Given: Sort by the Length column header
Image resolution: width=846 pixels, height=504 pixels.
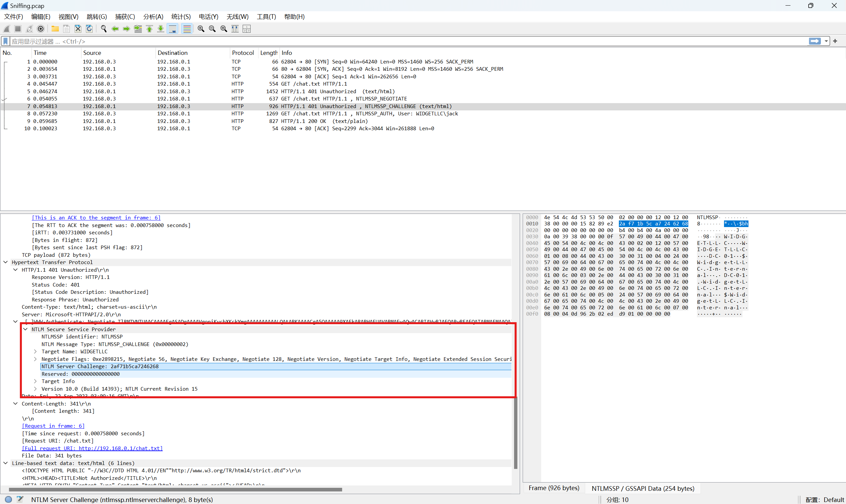Looking at the screenshot, I should tap(269, 53).
